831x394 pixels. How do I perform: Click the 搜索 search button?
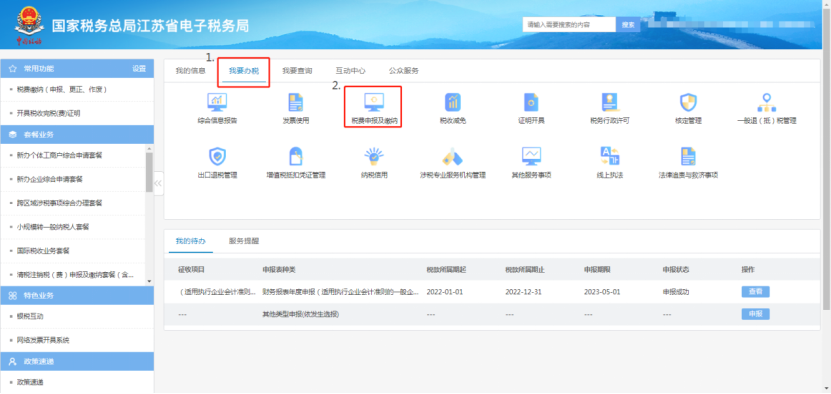[628, 25]
